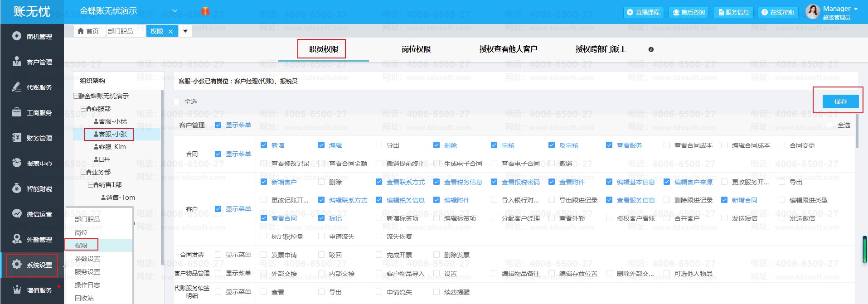868x304 pixels.
Task: Switch to the 授权查看他人客户 tab
Action: (508, 49)
